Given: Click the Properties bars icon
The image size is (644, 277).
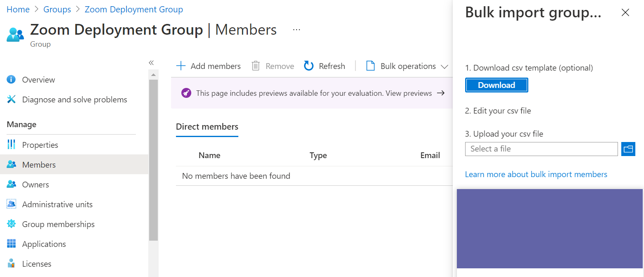Looking at the screenshot, I should coord(11,145).
